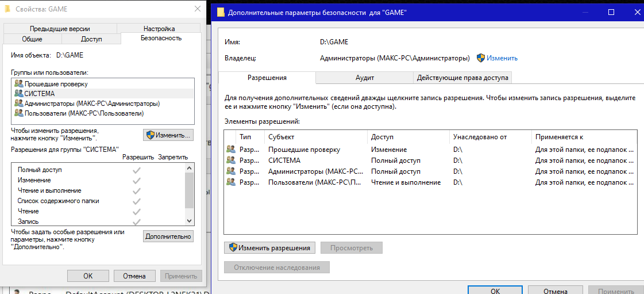Click folder icon in GAME properties title bar
Viewport: 644px width, 294px height.
(8, 9)
